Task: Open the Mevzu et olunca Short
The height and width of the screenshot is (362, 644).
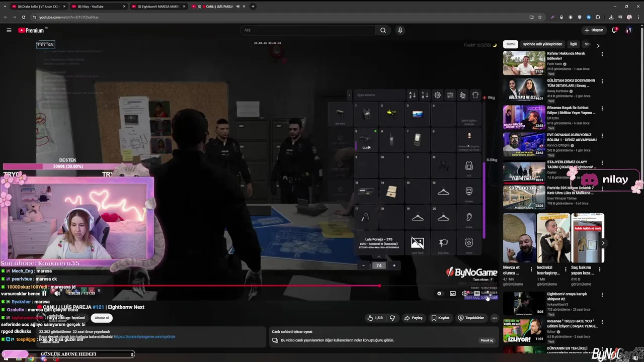Action: (x=519, y=238)
